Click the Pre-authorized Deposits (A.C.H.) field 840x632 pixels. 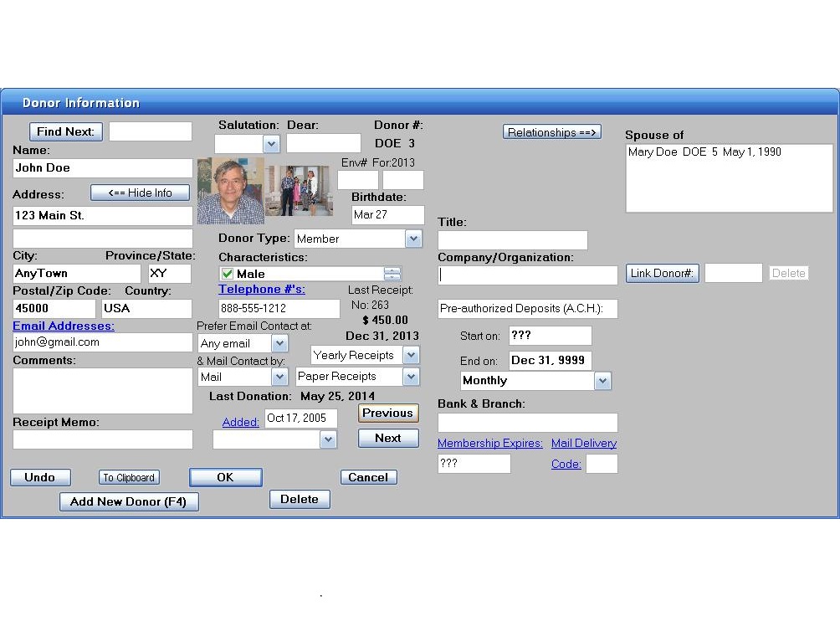(x=528, y=308)
